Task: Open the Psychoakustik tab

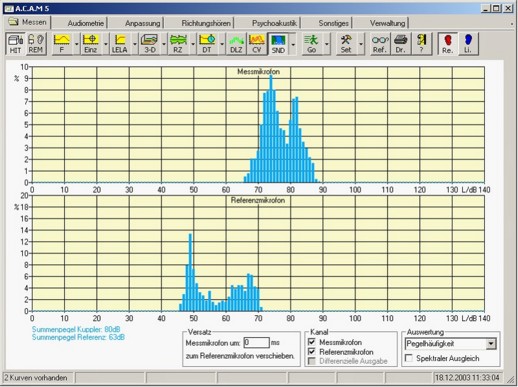Action: point(274,23)
